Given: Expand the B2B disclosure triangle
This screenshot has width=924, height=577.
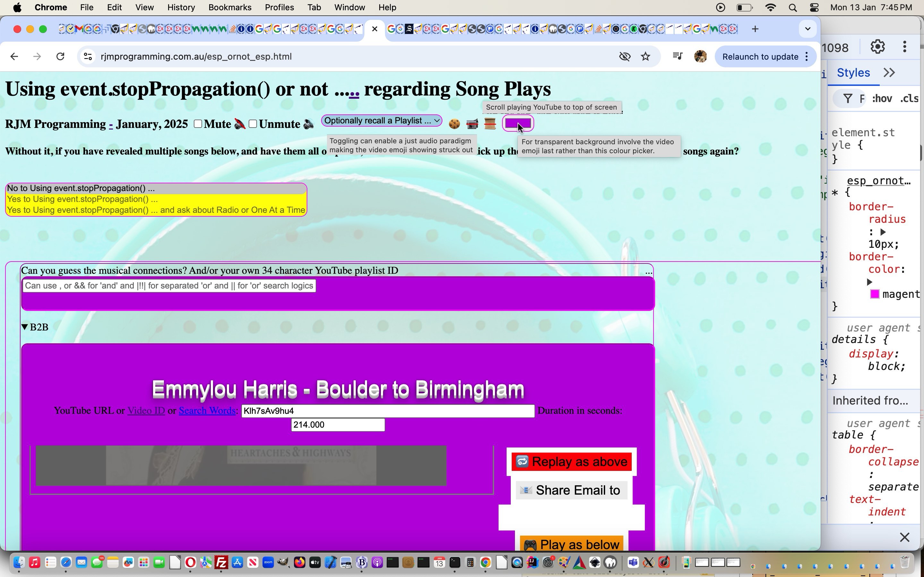Looking at the screenshot, I should pyautogui.click(x=25, y=326).
